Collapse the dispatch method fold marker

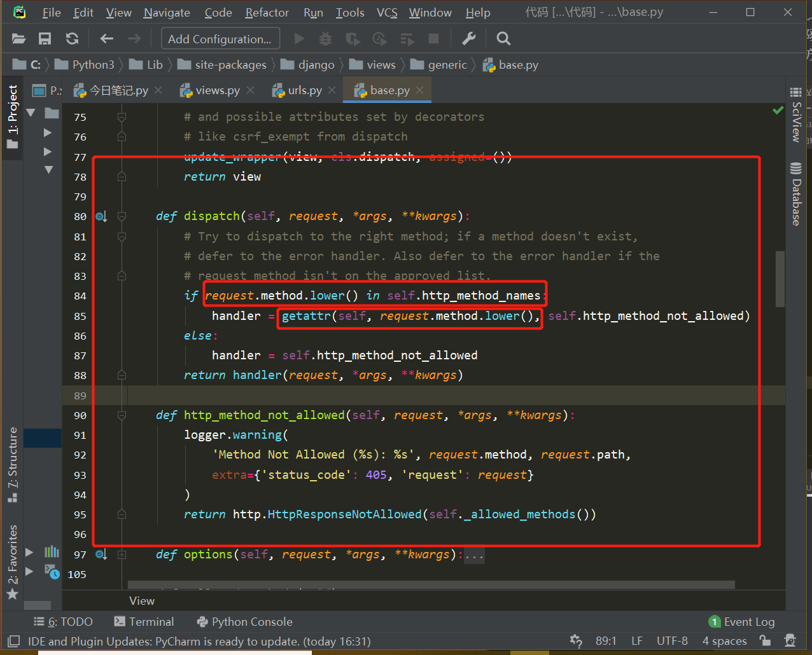[x=122, y=216]
